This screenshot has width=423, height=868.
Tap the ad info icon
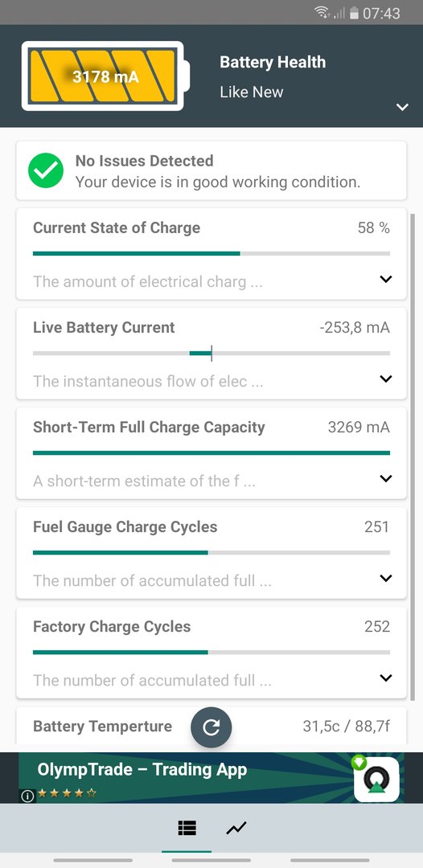pyautogui.click(x=27, y=796)
